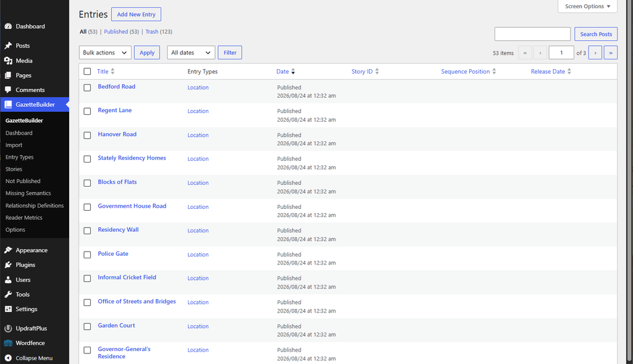Viewport: 633px width, 364px height.
Task: Tick the select-all checkbox in header
Action: pyautogui.click(x=87, y=72)
